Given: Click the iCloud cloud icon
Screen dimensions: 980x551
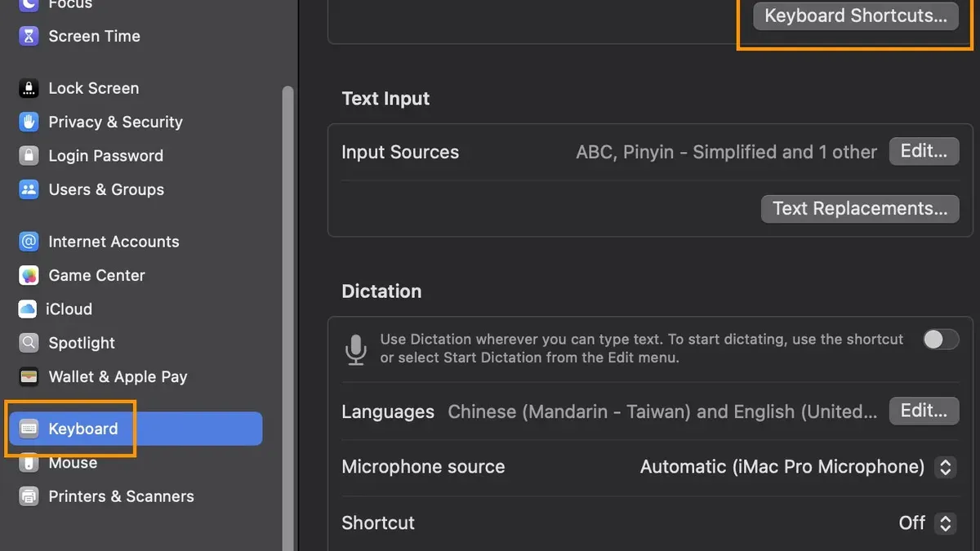Looking at the screenshot, I should point(28,309).
